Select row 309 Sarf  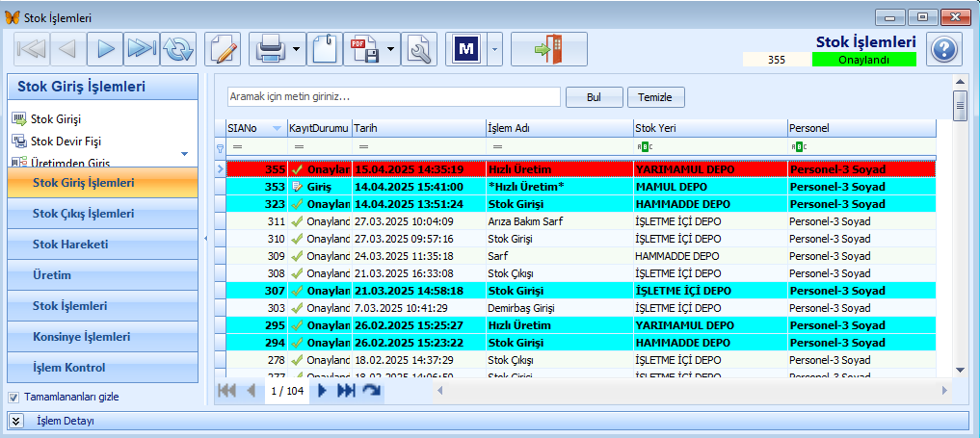point(581,256)
